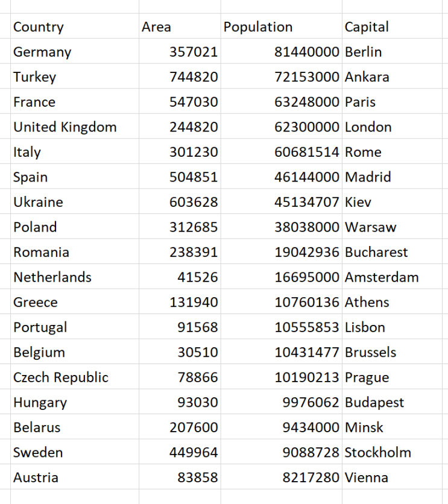This screenshot has height=504, width=448.
Task: Click the Area column header cell
Action: coord(156,27)
